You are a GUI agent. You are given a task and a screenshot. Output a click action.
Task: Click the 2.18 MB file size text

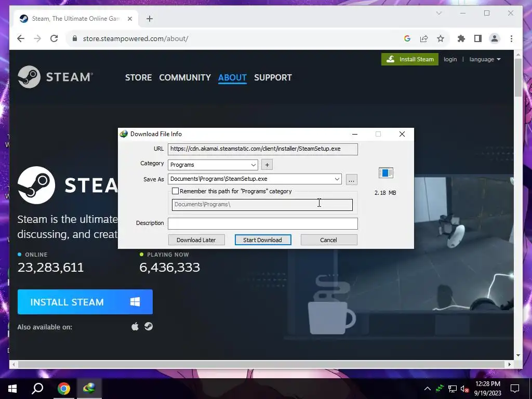click(385, 193)
